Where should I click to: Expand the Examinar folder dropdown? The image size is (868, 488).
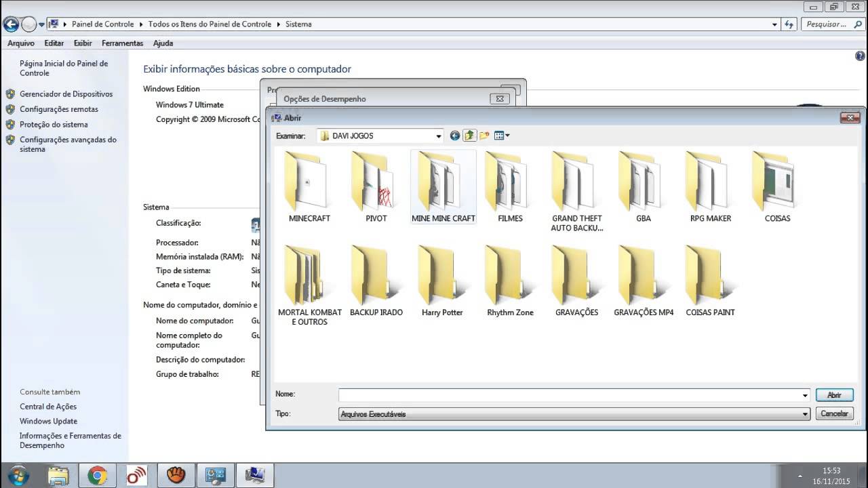coord(439,136)
